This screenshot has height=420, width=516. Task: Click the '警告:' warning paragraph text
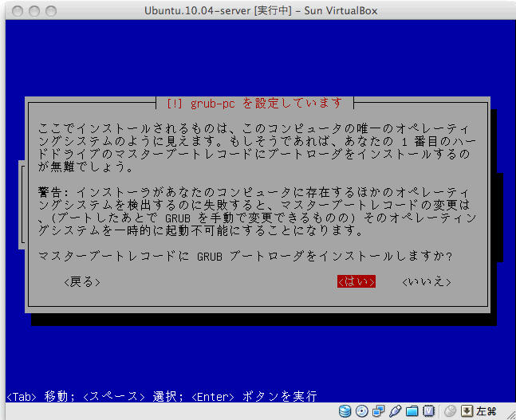(257, 211)
